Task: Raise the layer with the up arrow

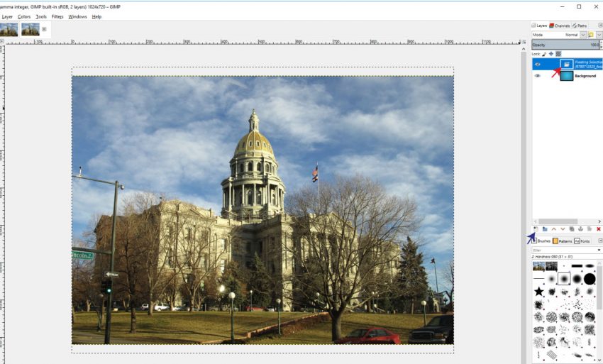Action: [x=554, y=229]
